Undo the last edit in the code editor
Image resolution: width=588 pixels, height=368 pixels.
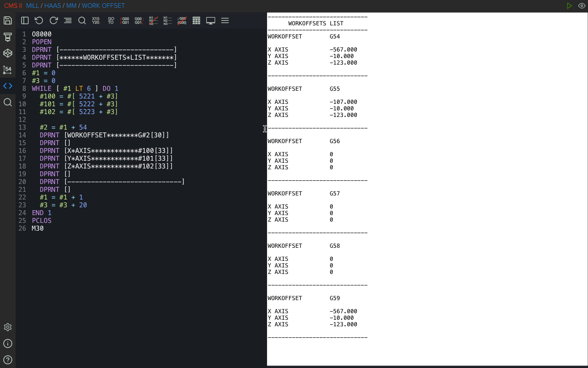(x=39, y=20)
